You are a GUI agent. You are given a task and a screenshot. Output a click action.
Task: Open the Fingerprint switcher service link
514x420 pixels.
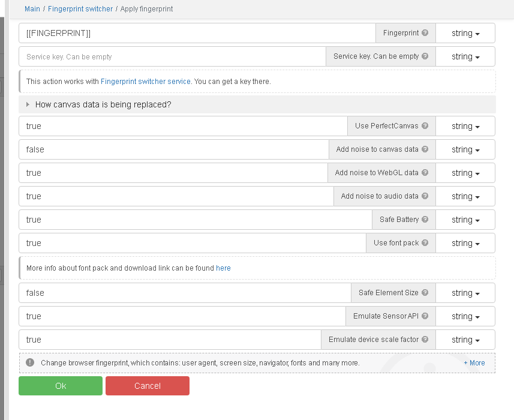click(146, 82)
